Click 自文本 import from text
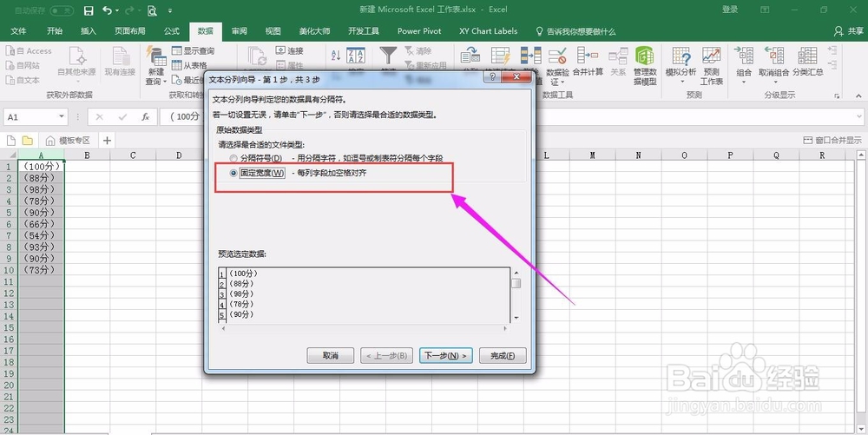The height and width of the screenshot is (435, 868). point(23,80)
